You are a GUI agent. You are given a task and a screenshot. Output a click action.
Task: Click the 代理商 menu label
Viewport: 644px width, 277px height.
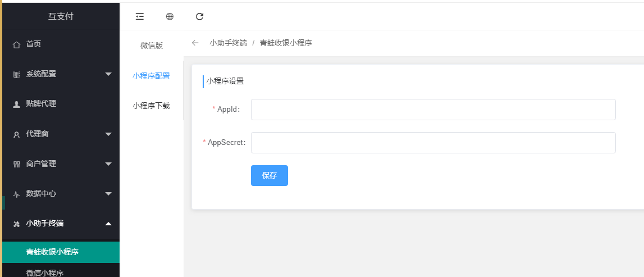(37, 134)
